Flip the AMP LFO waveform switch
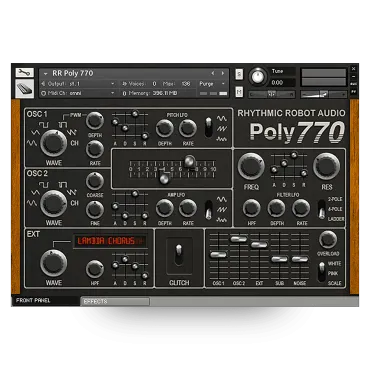Viewport: 370px width, 370px height. [x=209, y=210]
